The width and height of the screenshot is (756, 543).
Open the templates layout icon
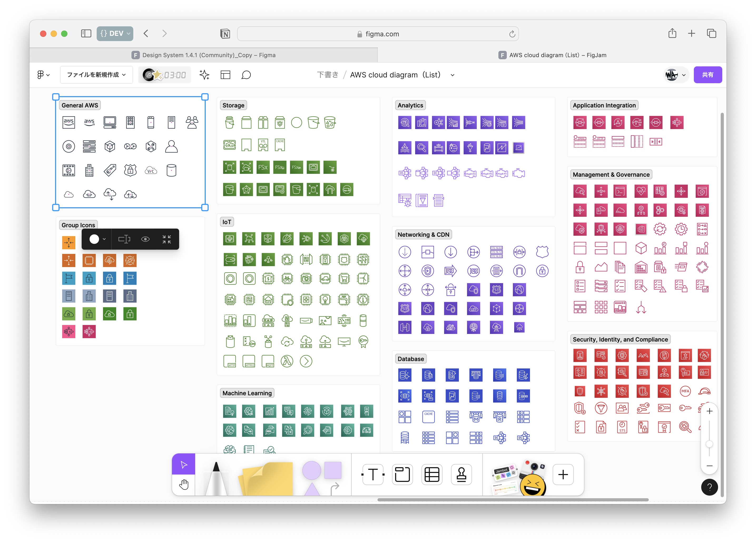point(225,75)
